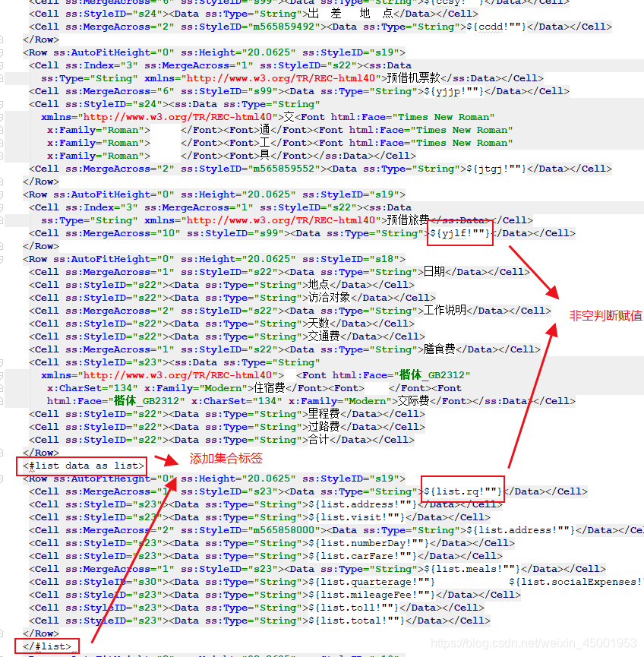The image size is (644, 657).
Task: Select the ${yjlf!""} placeholder
Action: pos(460,233)
